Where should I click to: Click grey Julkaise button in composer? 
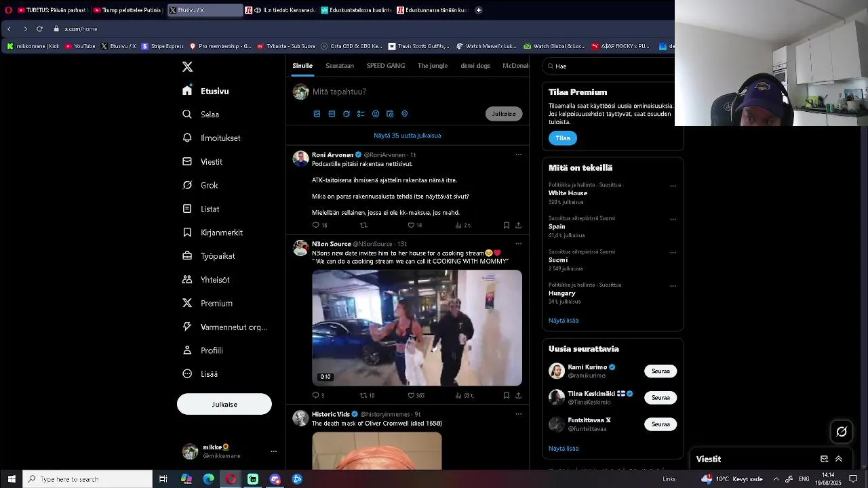pos(504,114)
